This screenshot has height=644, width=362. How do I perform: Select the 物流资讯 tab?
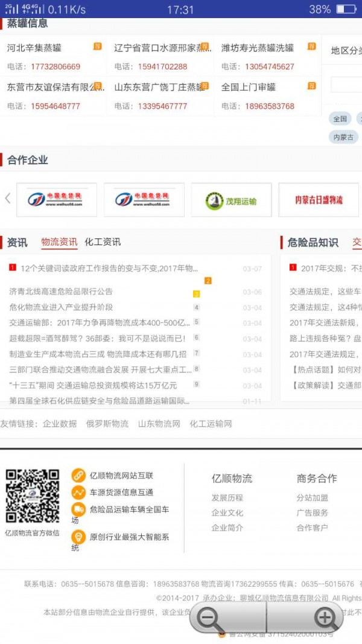tap(59, 242)
